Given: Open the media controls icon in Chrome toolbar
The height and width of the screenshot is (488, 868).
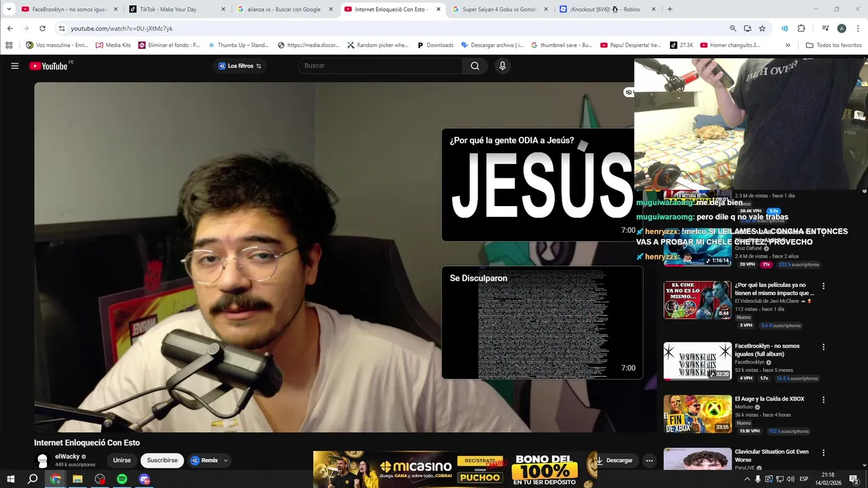Looking at the screenshot, I should [x=825, y=28].
